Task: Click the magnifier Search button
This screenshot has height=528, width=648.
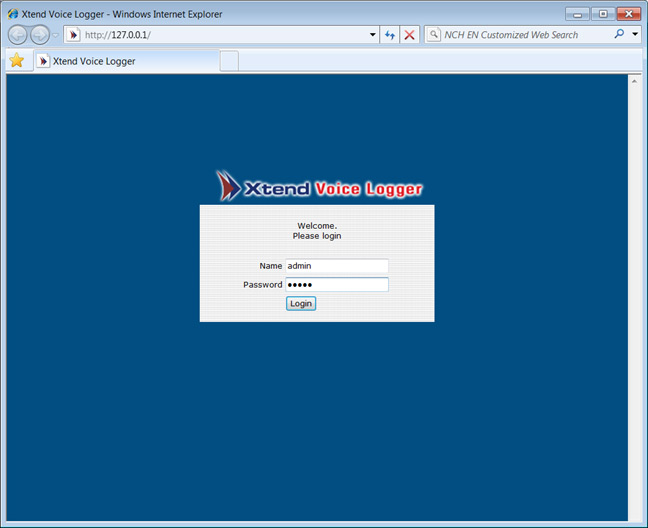Action: (619, 34)
